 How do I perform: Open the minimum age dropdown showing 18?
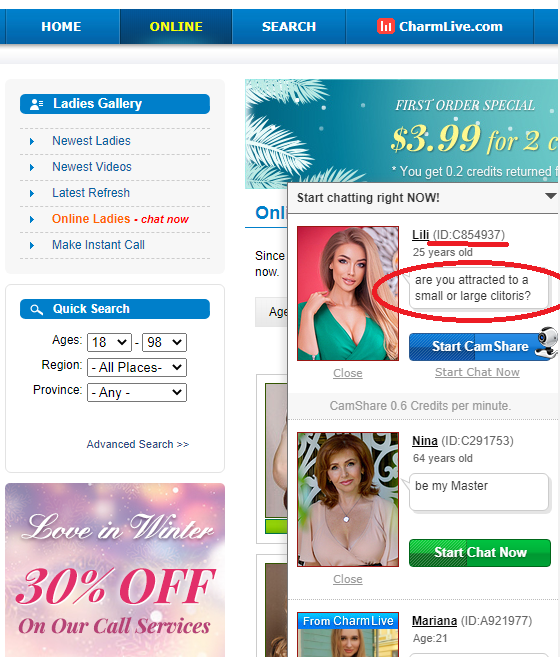click(109, 342)
